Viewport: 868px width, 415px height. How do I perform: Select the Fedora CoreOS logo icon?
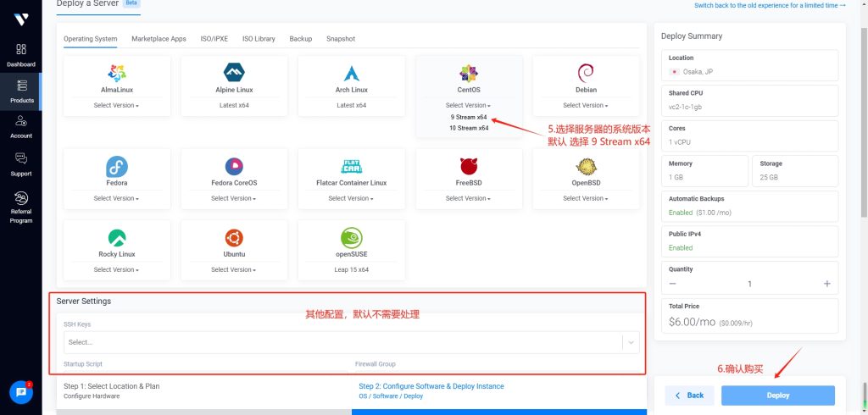[234, 167]
